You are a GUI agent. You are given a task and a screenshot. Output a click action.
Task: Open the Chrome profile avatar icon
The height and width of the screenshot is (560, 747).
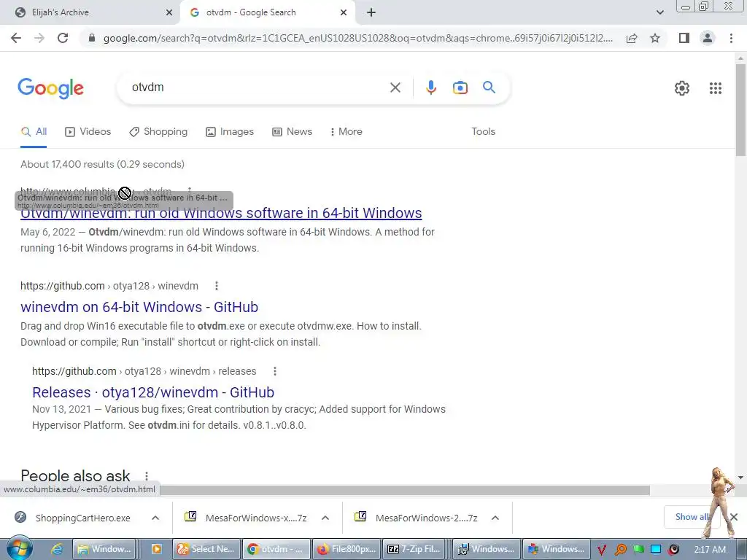point(708,38)
